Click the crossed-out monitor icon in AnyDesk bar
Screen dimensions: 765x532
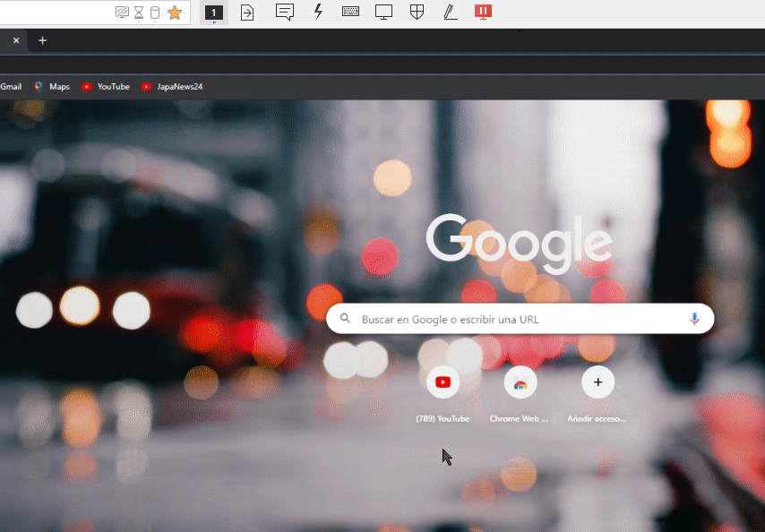pyautogui.click(x=122, y=13)
